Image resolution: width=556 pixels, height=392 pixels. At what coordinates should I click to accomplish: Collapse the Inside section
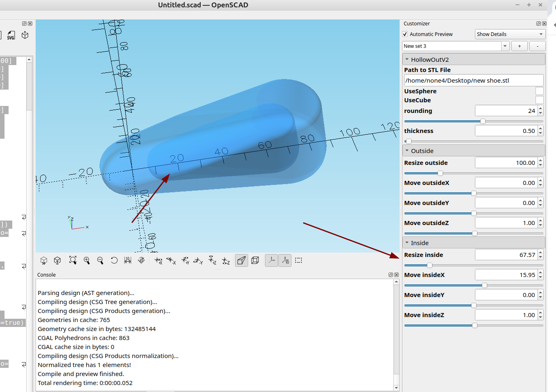click(x=407, y=243)
